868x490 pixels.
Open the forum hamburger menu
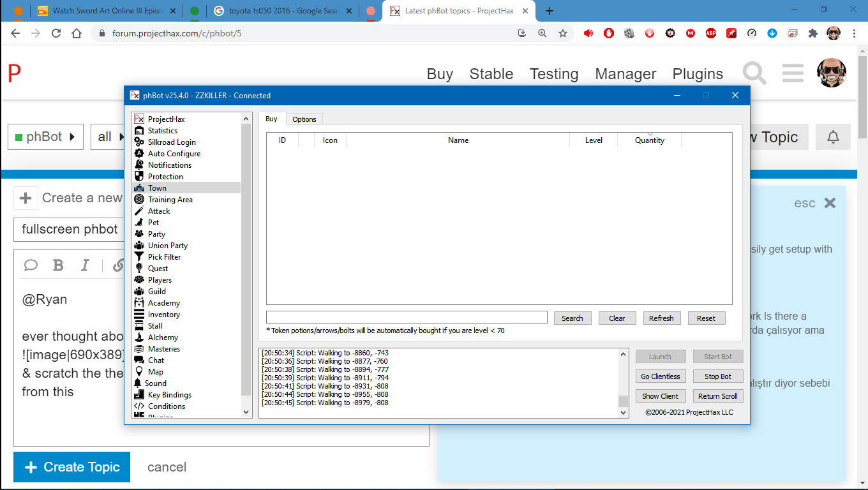792,73
